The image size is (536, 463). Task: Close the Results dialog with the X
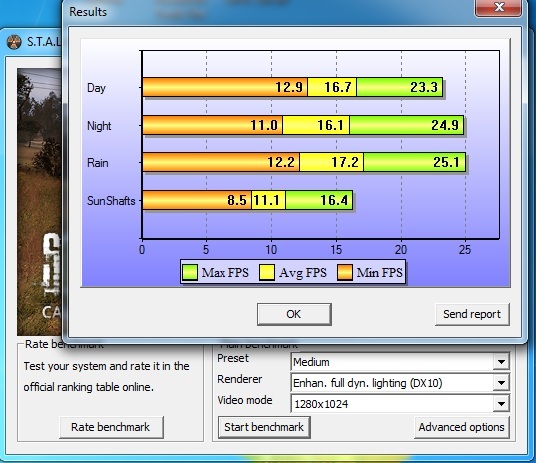pos(498,8)
